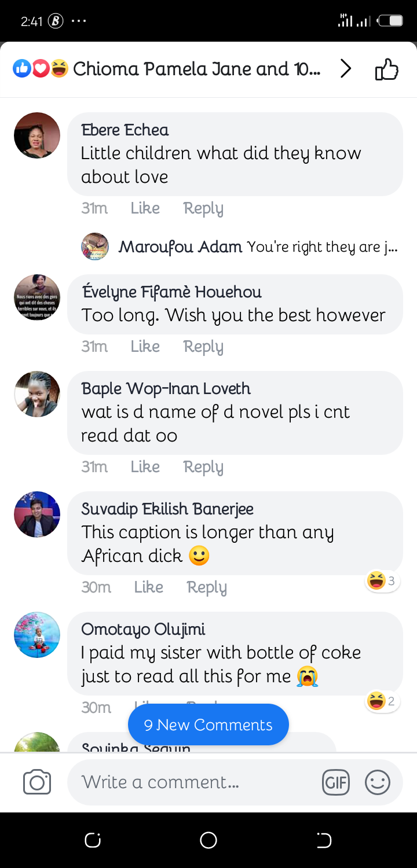Like Évelyne Fifamè Houehou's comment

click(x=145, y=346)
